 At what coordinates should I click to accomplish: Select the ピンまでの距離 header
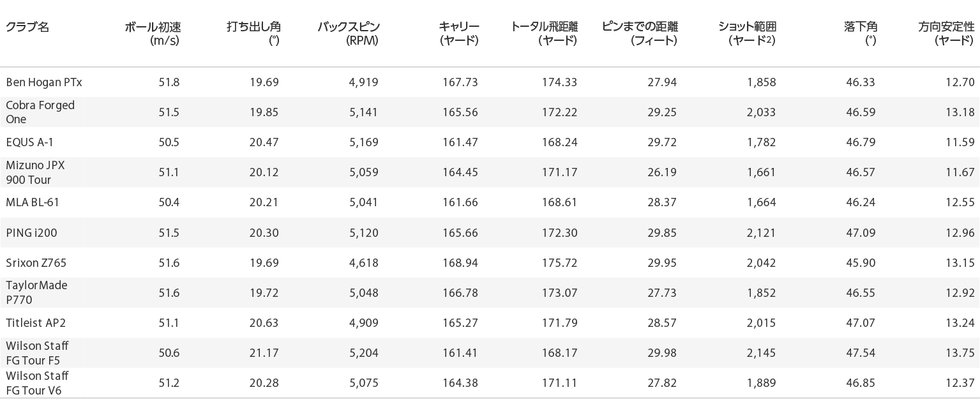640,34
